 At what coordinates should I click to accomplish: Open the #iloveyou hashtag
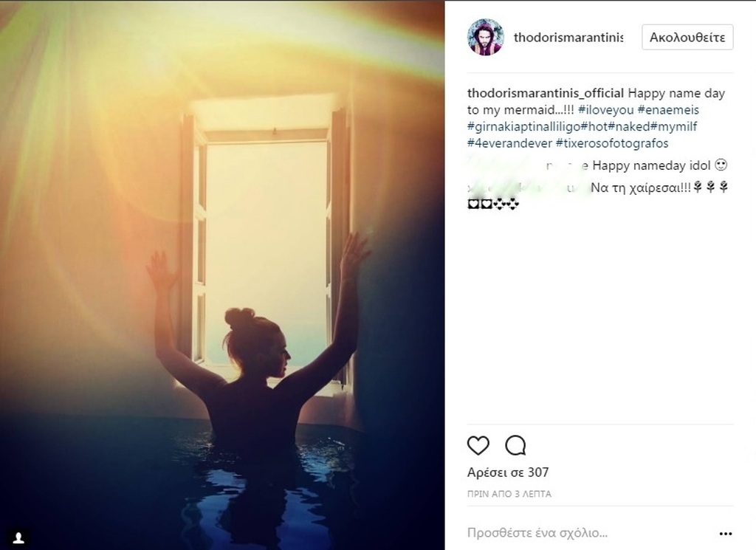click(605, 110)
